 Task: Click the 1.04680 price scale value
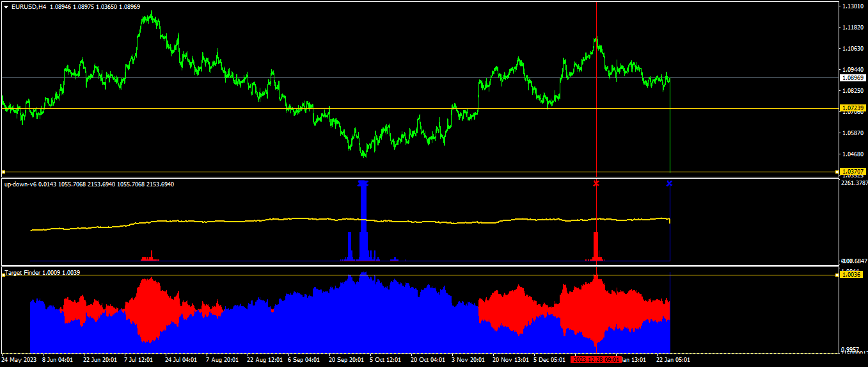coord(853,154)
